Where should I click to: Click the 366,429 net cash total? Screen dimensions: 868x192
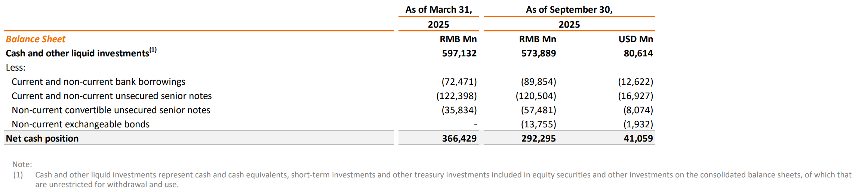coord(459,139)
